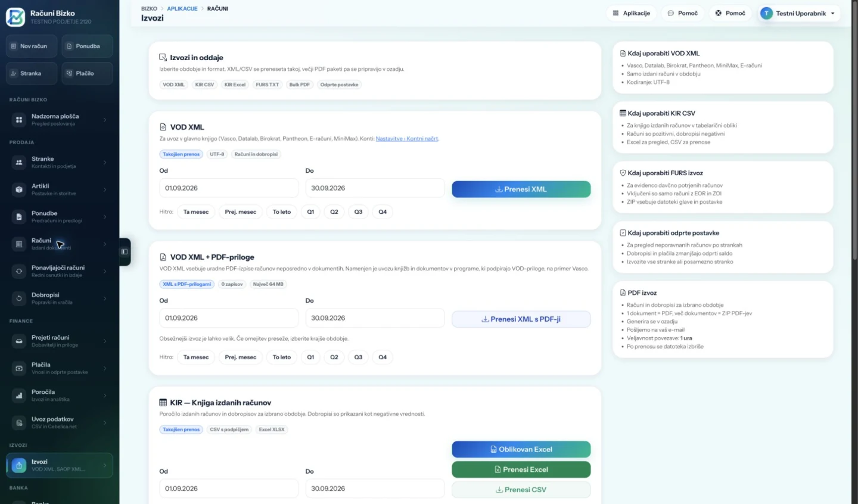Click the Stranka quick action button
Viewport: 858px width, 504px height.
(32, 73)
